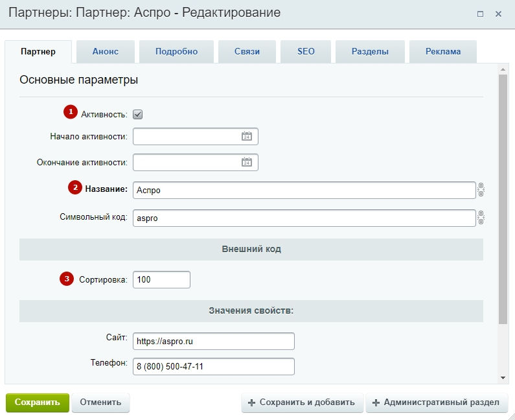Open calendar for Начало активности date
Screen dimensions: 515x420
pyautogui.click(x=247, y=136)
